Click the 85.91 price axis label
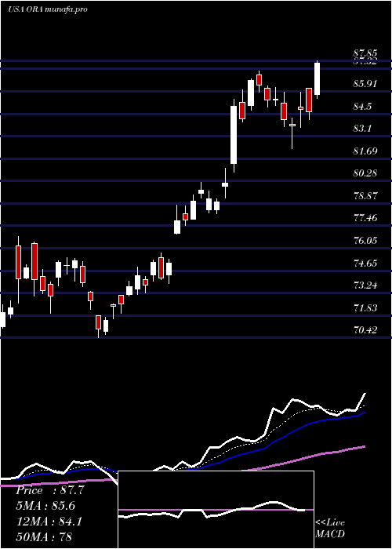Viewport: 392px width, 549px height. [x=365, y=84]
